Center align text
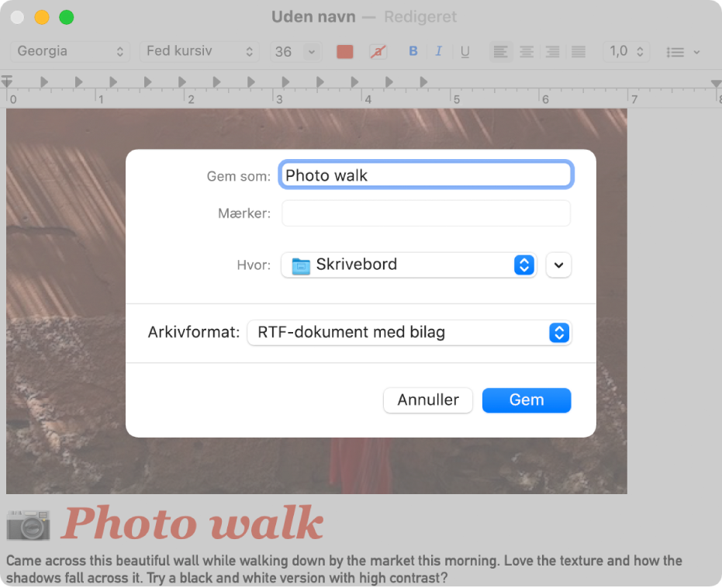Image resolution: width=722 pixels, height=588 pixels. coord(527,51)
